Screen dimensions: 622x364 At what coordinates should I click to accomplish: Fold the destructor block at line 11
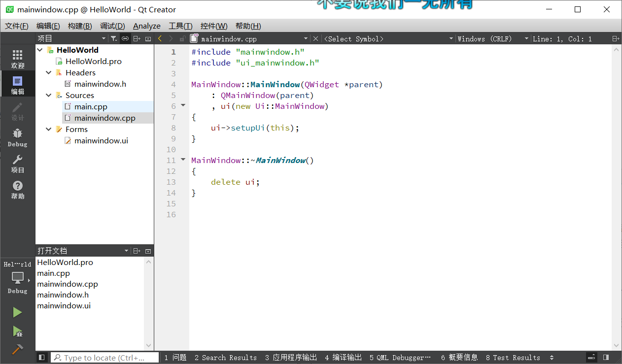pos(183,160)
